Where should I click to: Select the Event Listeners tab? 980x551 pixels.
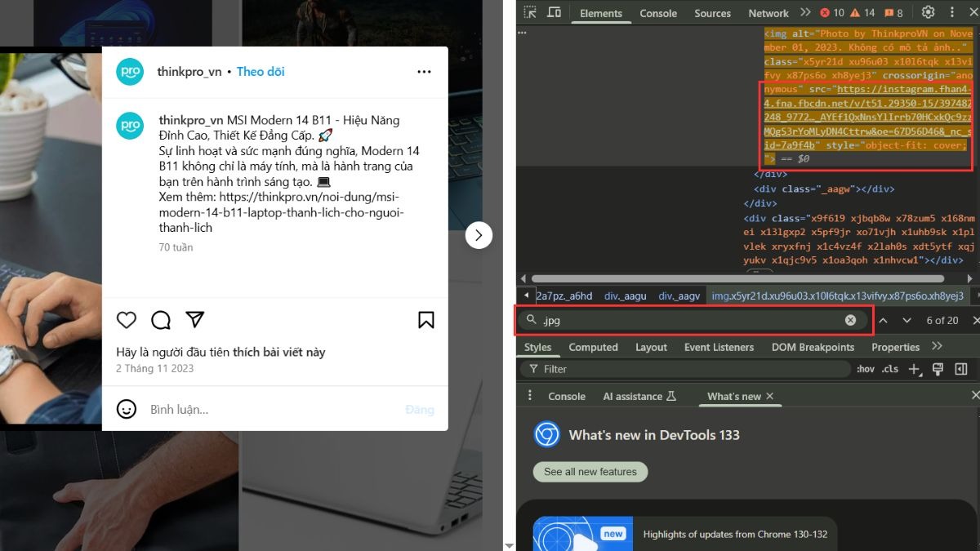pos(719,347)
